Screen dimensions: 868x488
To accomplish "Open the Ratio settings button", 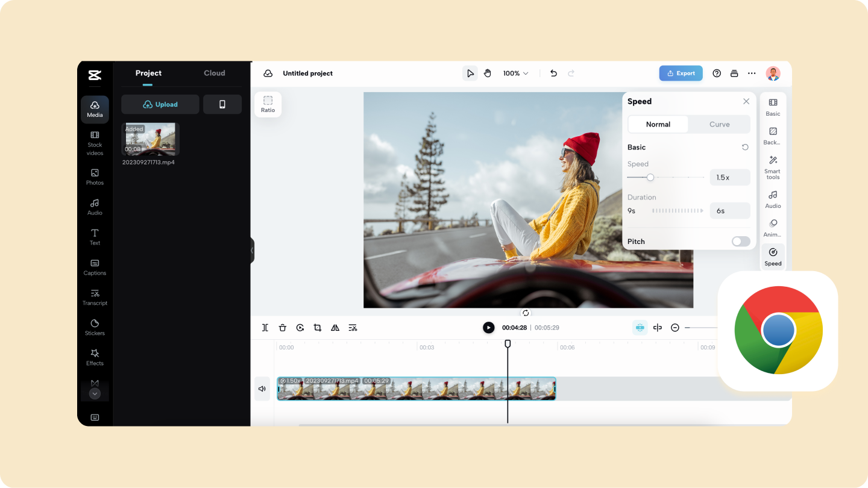I will click(268, 104).
